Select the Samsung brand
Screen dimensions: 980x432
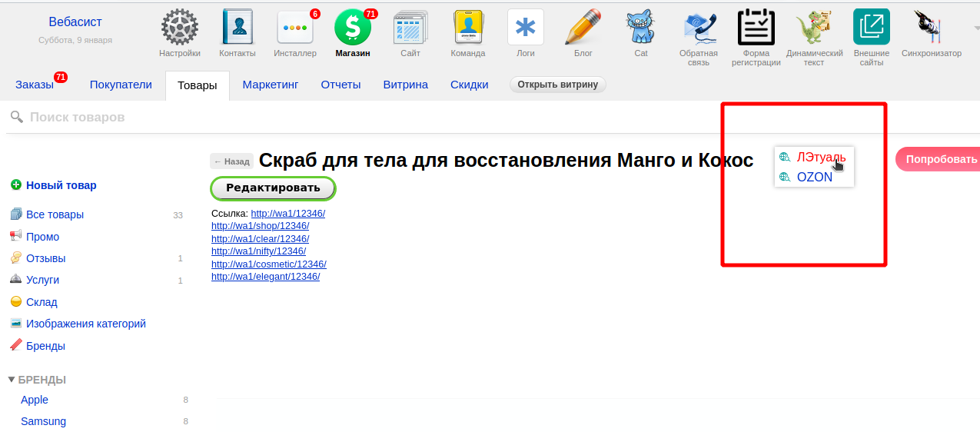pos(43,421)
